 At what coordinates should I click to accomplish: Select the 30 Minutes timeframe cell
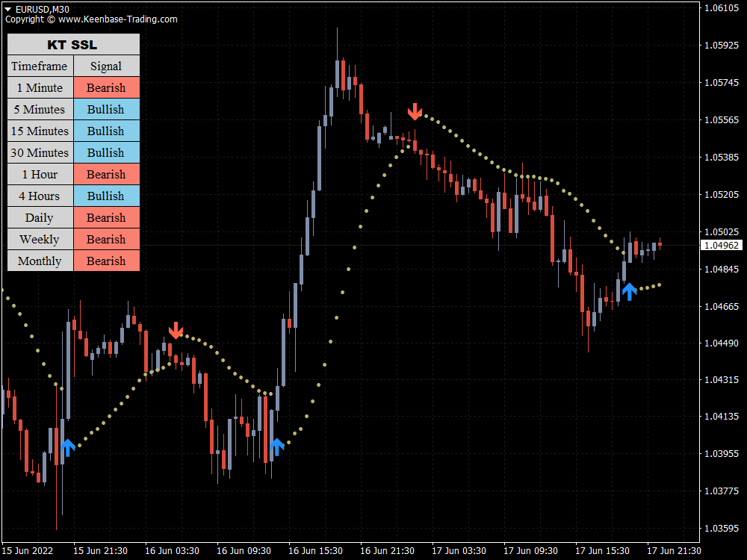tap(40, 152)
